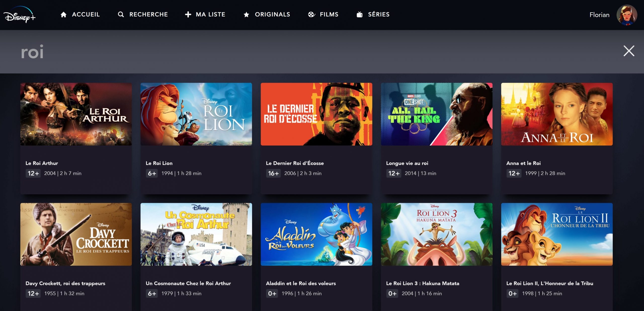Click the 12+ badge under Anna et le Roi
The image size is (644, 311).
point(514,173)
